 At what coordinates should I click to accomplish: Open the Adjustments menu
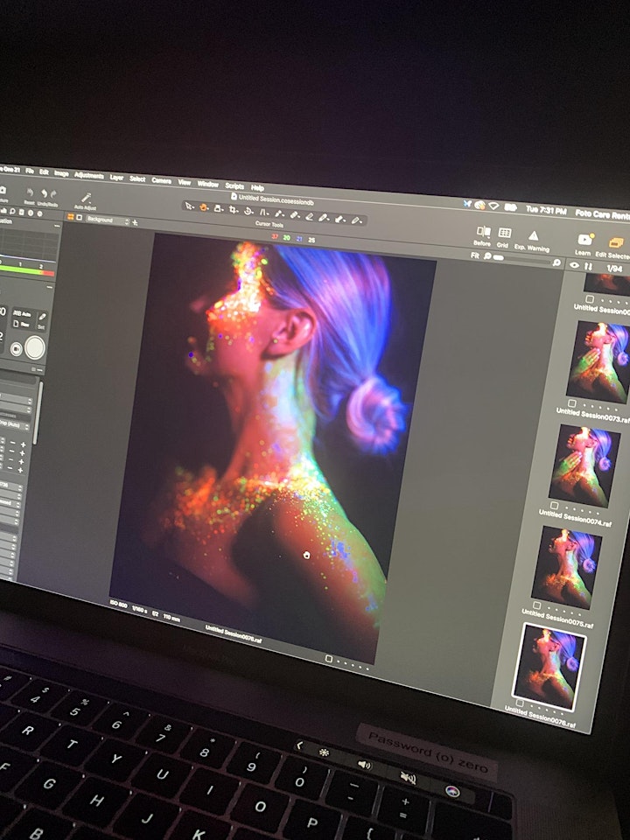pyautogui.click(x=89, y=175)
